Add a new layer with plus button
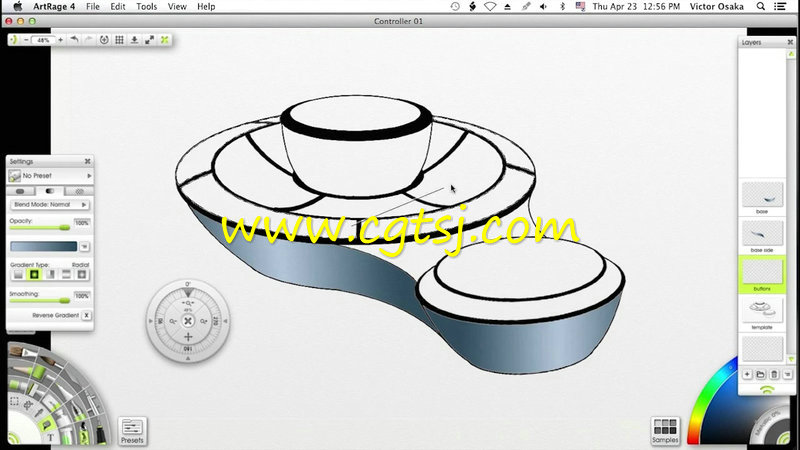The width and height of the screenshot is (800, 450). click(747, 374)
